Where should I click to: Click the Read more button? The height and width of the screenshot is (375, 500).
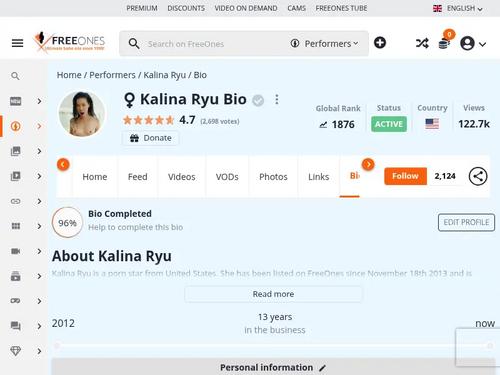click(x=273, y=294)
